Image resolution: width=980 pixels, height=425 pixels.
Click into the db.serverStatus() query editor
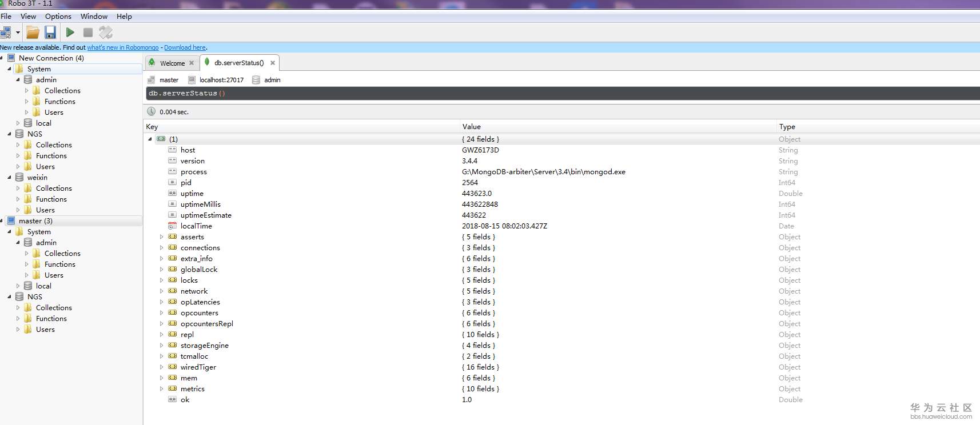coord(563,93)
